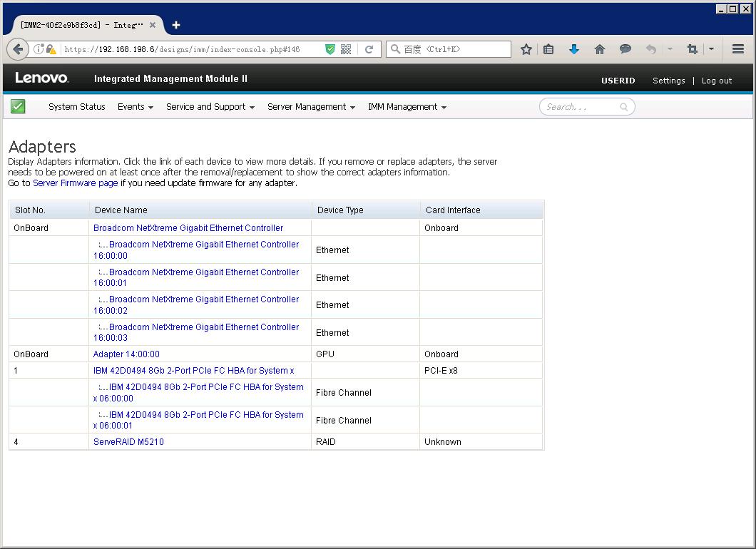756x549 pixels.
Task: Click the magnifier icon in Baidu search box
Action: (395, 49)
